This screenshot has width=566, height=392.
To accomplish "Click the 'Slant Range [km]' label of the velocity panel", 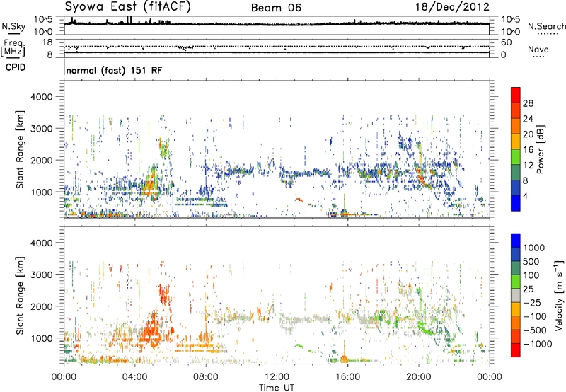I will (x=20, y=296).
